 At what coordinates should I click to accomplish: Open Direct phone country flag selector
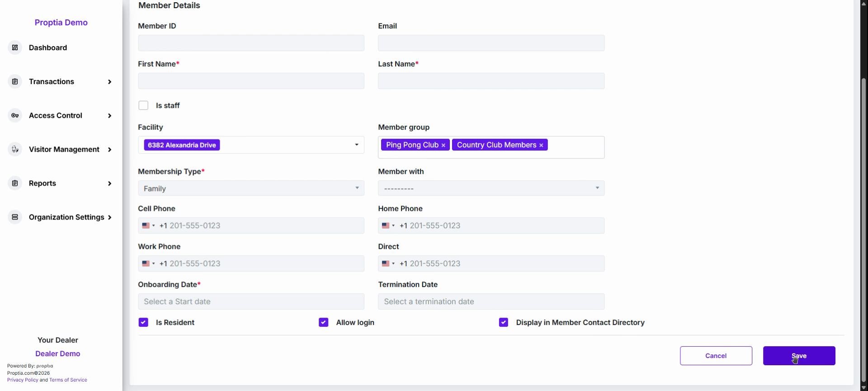[x=388, y=263]
